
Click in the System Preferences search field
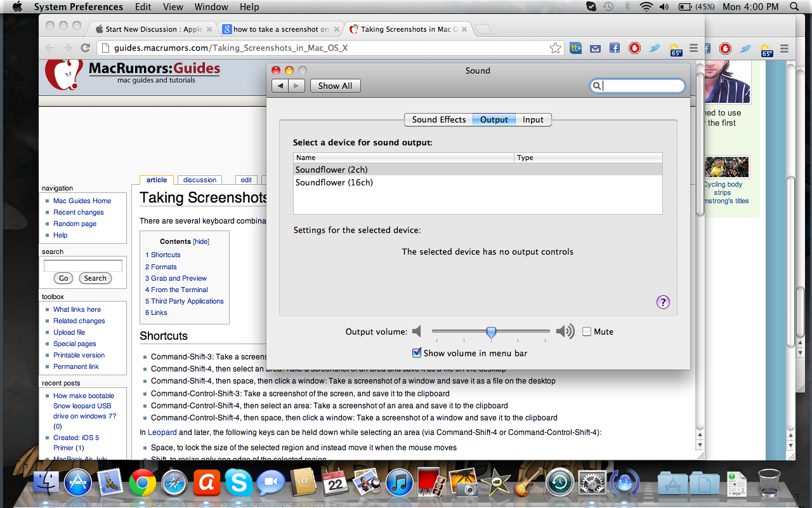[x=638, y=86]
